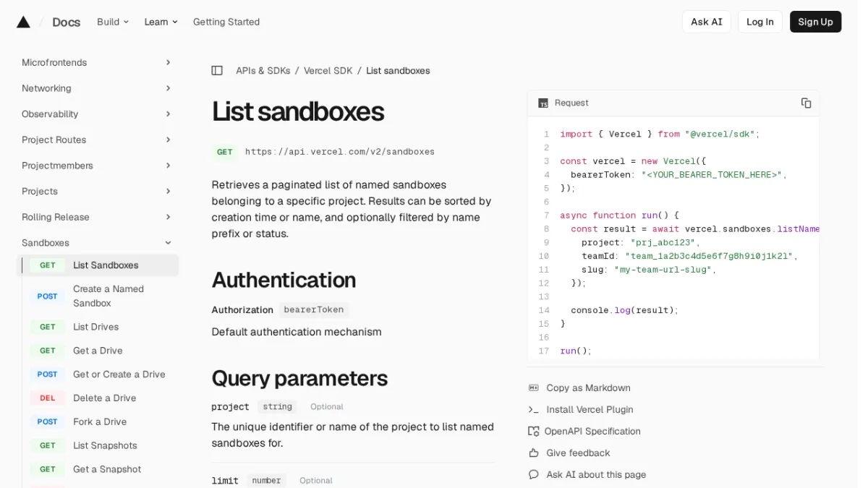Click POST badge of Create a Named Sandbox
The height and width of the screenshot is (488, 868).
(x=48, y=296)
